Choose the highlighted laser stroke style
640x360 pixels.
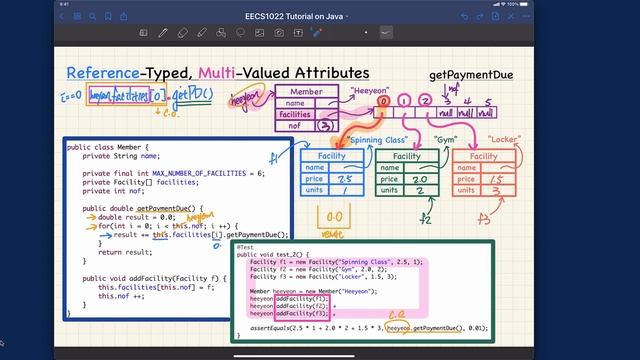click(x=386, y=32)
